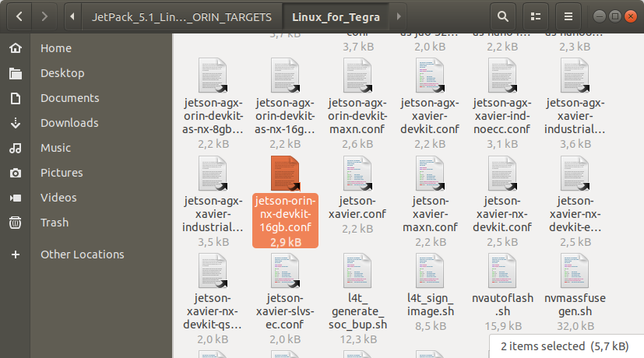Click the Documents page icon

[16, 99]
